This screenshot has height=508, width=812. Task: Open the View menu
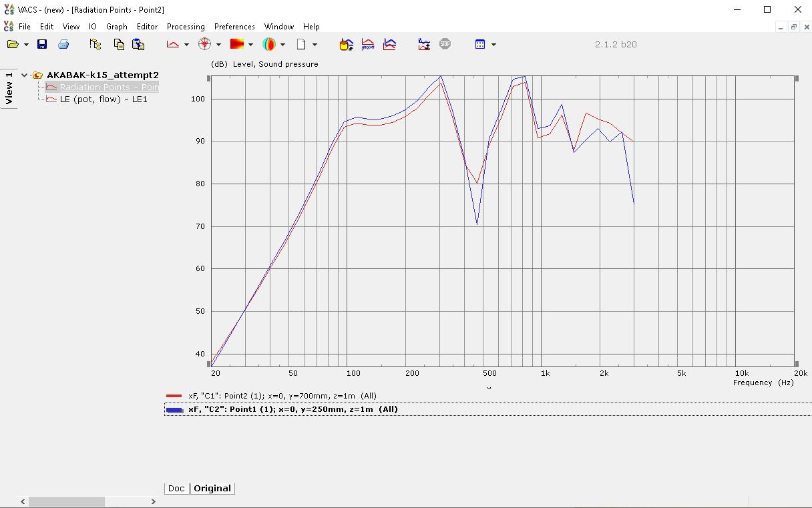tap(71, 27)
